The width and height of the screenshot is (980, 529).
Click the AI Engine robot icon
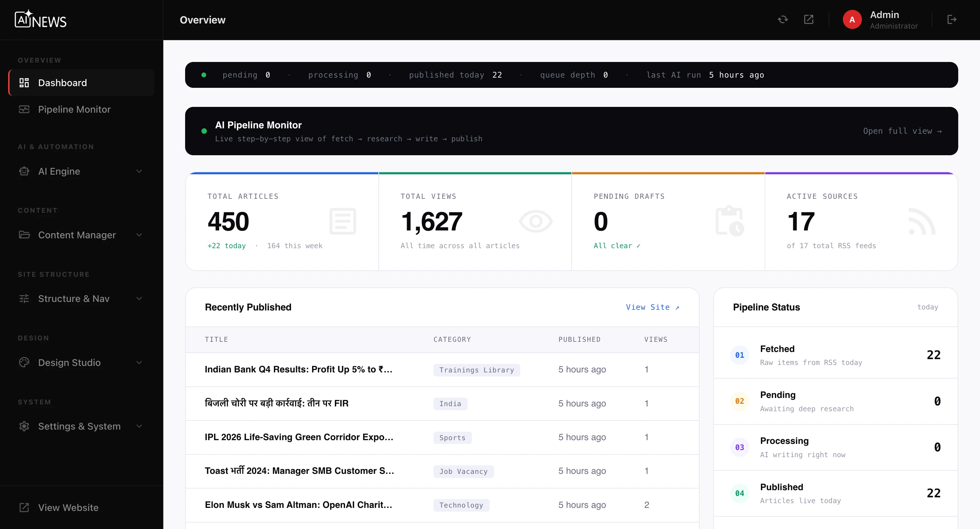24,171
